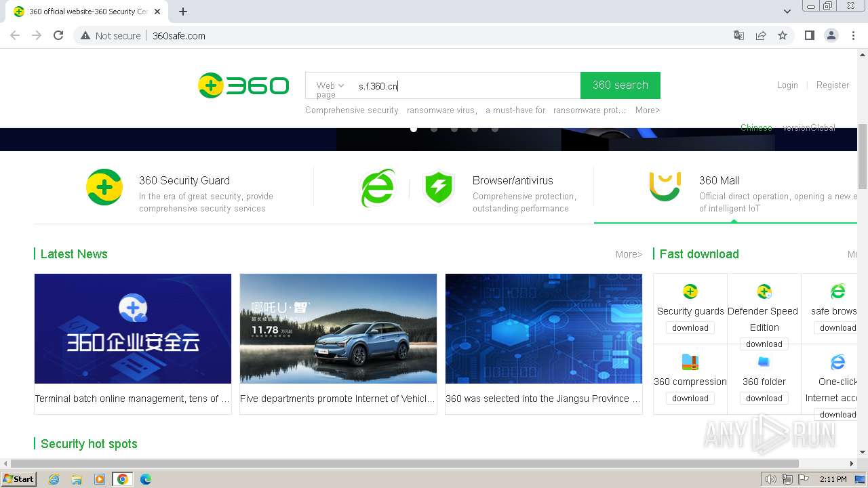Click the address bar URL 360safe.com
The width and height of the screenshot is (868, 488).
(x=179, y=36)
